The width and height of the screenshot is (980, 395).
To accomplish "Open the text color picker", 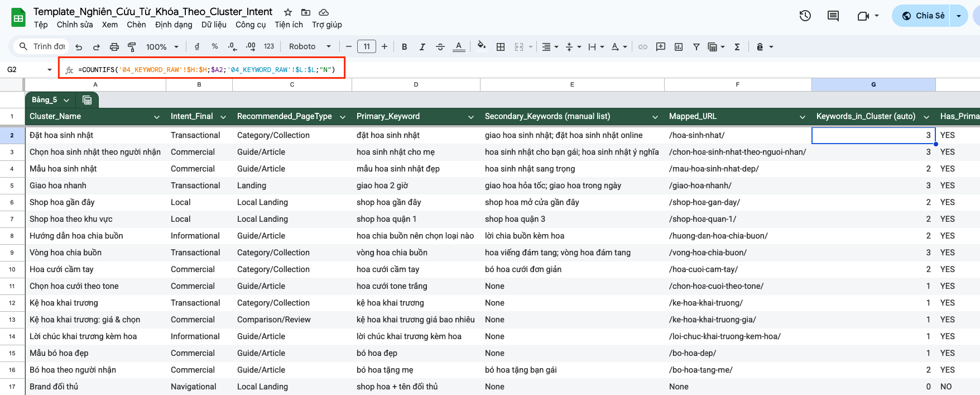I will (459, 47).
